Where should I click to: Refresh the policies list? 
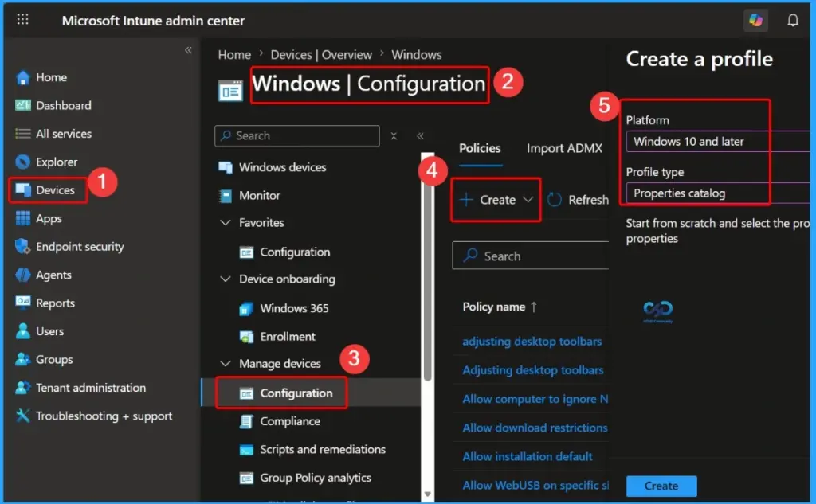tap(578, 200)
